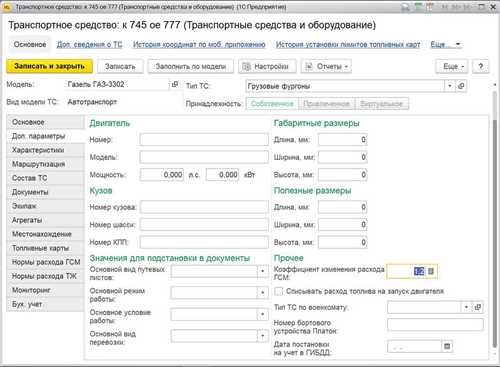Image resolution: width=500 pixels, height=367 pixels.
Task: Expand Основной вид путевых листов dropdown
Action: (x=263, y=271)
